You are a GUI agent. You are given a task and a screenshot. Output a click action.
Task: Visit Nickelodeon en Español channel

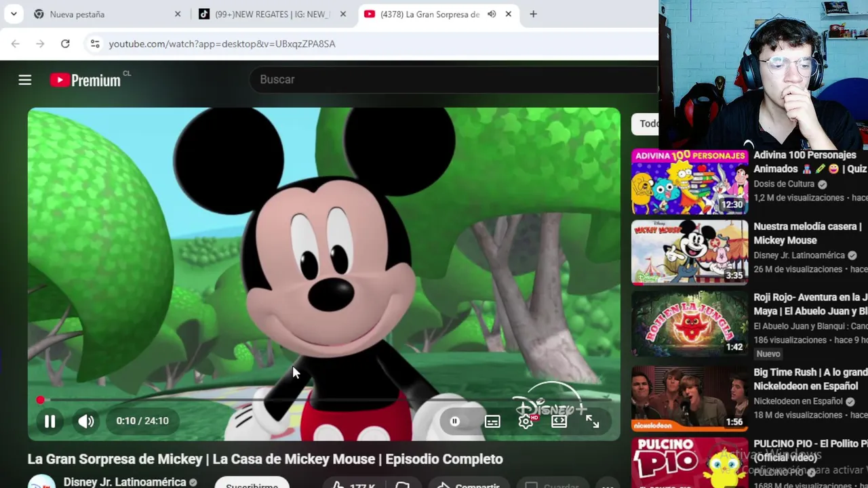(797, 401)
